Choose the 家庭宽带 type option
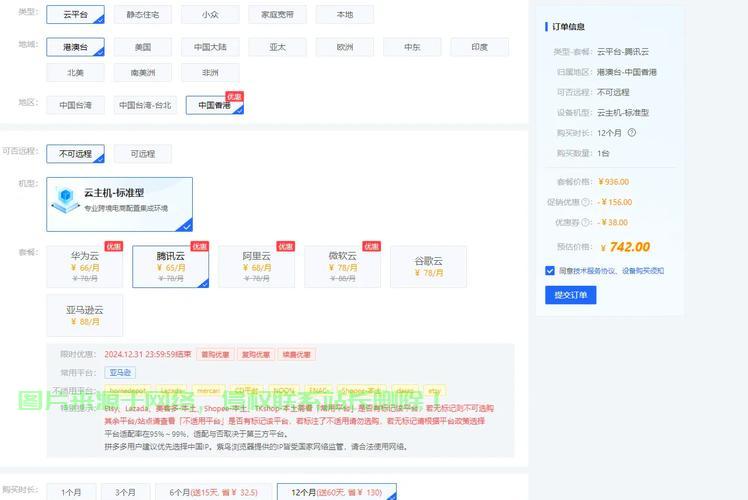The width and height of the screenshot is (748, 500). pyautogui.click(x=277, y=14)
